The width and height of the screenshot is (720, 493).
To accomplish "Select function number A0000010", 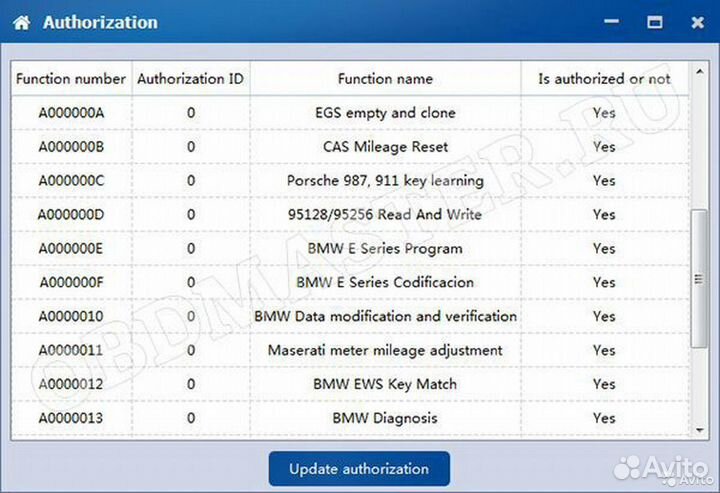I will [71, 316].
